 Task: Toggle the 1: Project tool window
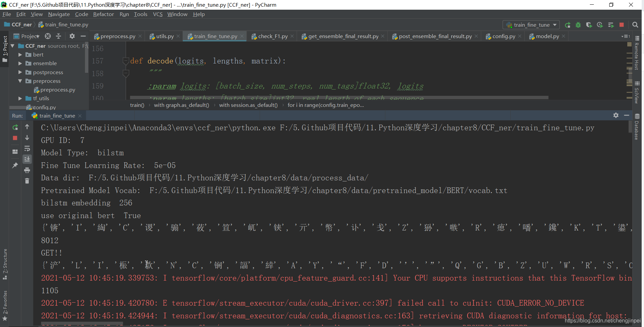(x=5, y=49)
